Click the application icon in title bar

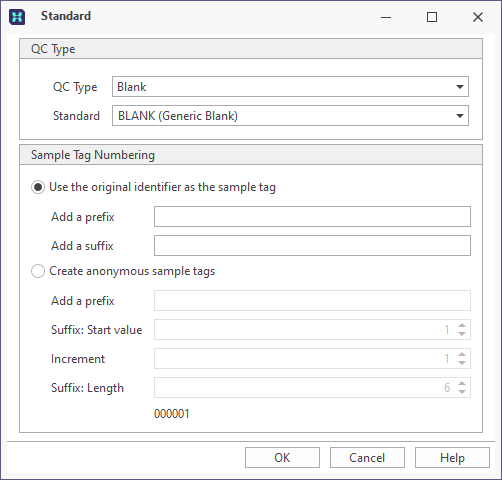(x=17, y=17)
